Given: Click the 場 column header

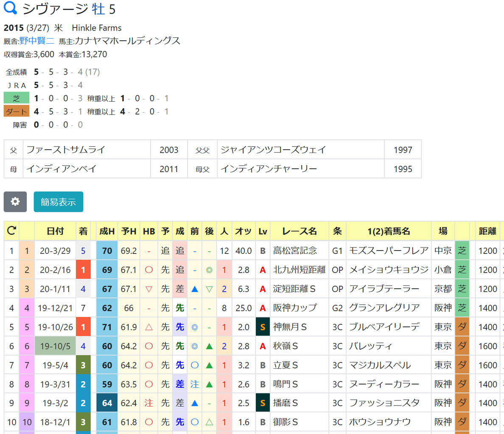Looking at the screenshot, I should point(443,231).
